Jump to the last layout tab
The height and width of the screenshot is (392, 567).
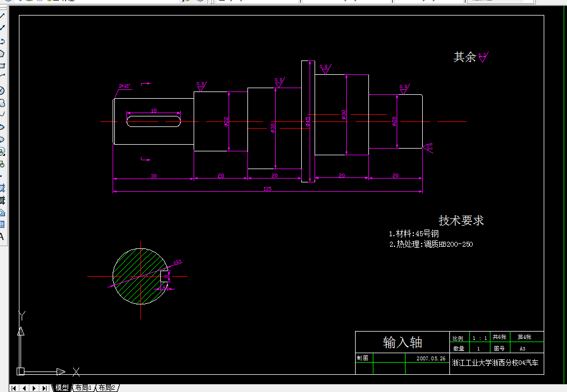[44, 388]
